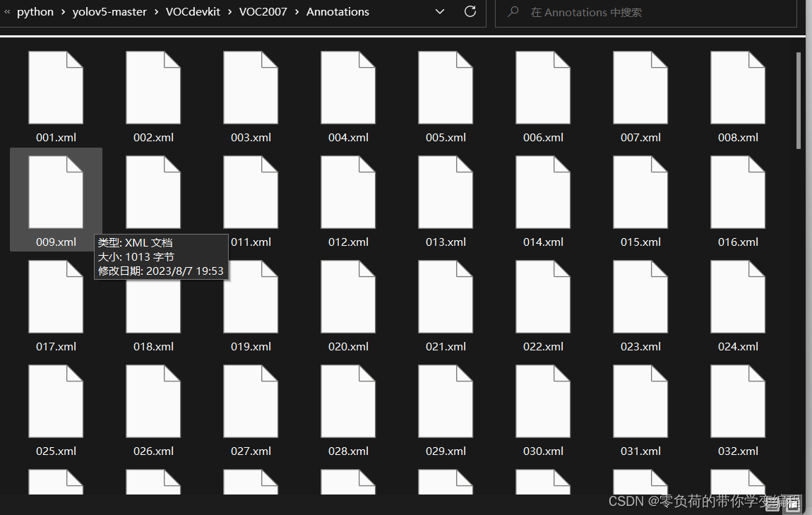Select the 023.xml file icon
The height and width of the screenshot is (515, 812).
point(640,297)
